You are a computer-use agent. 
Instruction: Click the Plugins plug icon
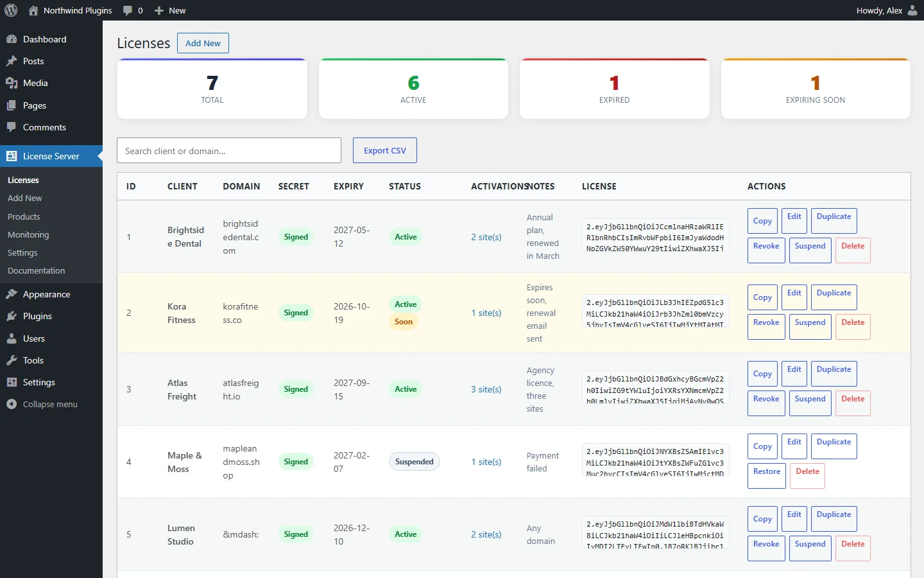(x=12, y=316)
